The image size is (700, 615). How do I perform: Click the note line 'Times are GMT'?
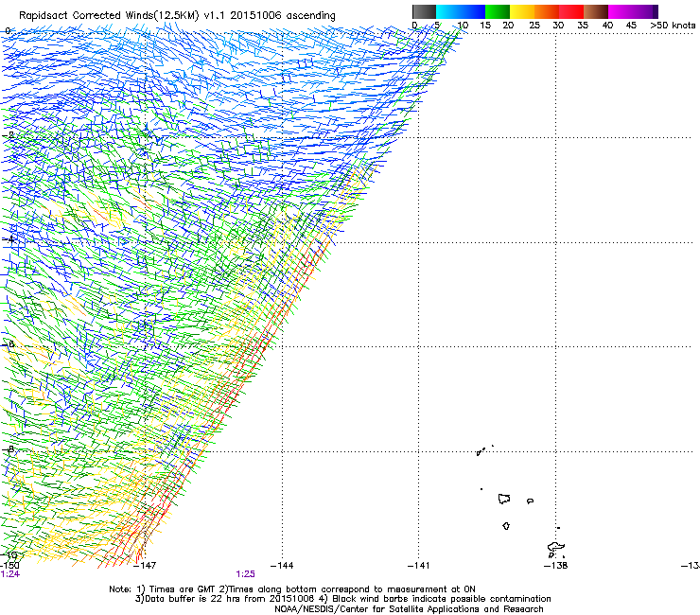point(183,589)
